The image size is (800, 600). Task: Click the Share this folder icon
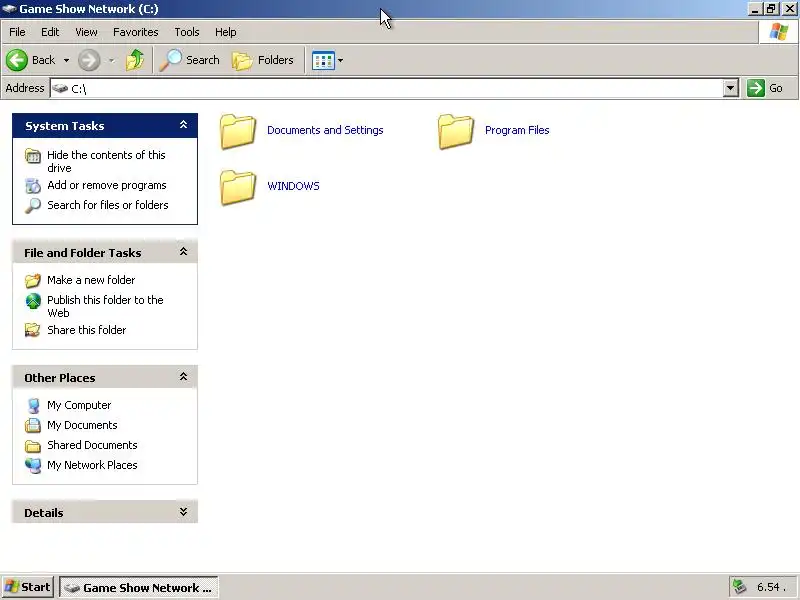click(33, 330)
